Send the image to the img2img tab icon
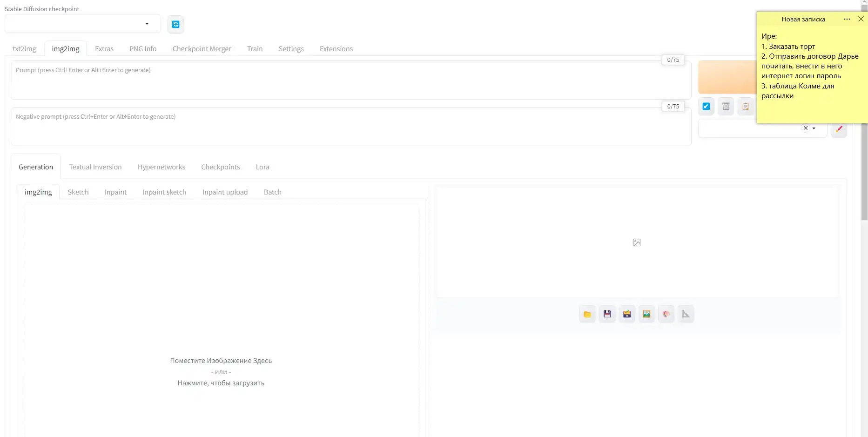Image resolution: width=868 pixels, height=437 pixels. (646, 314)
